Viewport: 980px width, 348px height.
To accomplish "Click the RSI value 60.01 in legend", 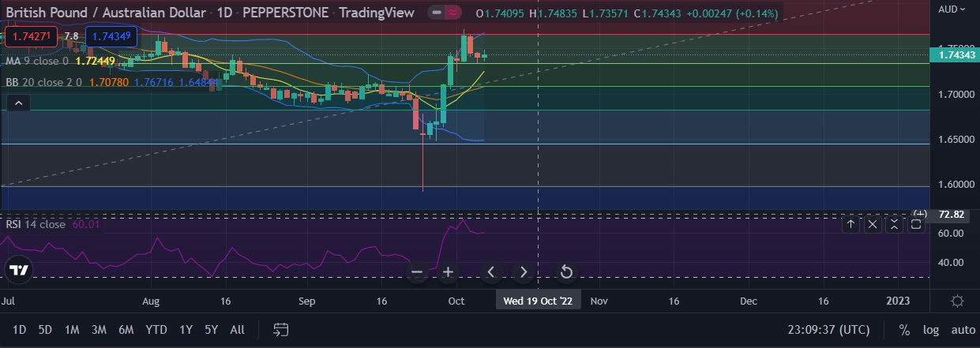I will 85,224.
